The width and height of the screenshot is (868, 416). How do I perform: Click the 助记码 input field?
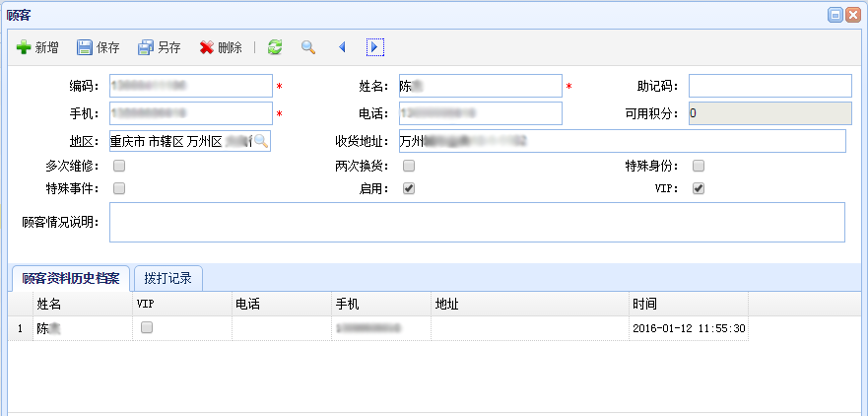(x=769, y=87)
